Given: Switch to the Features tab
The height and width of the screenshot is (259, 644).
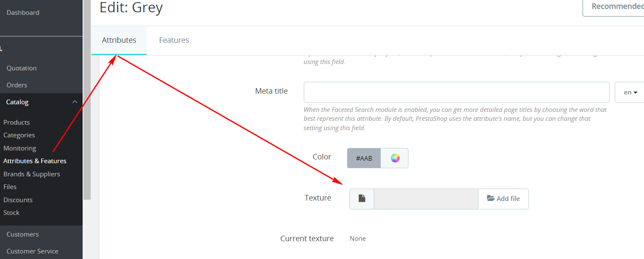Looking at the screenshot, I should (x=174, y=40).
